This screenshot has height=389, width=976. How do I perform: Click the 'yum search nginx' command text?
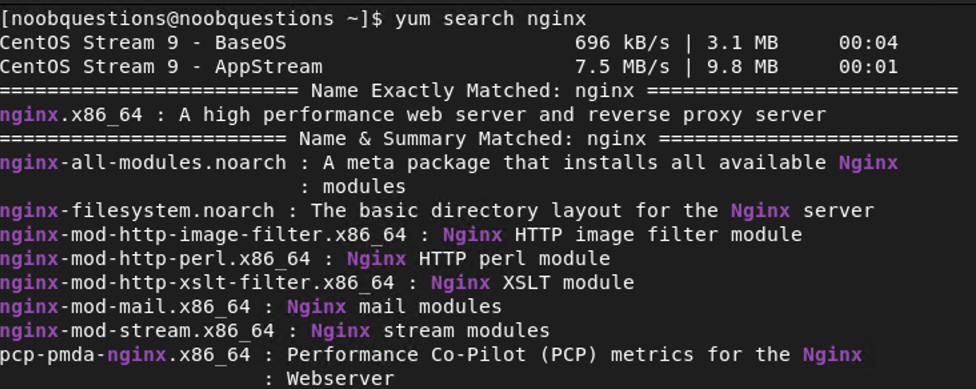click(x=490, y=19)
